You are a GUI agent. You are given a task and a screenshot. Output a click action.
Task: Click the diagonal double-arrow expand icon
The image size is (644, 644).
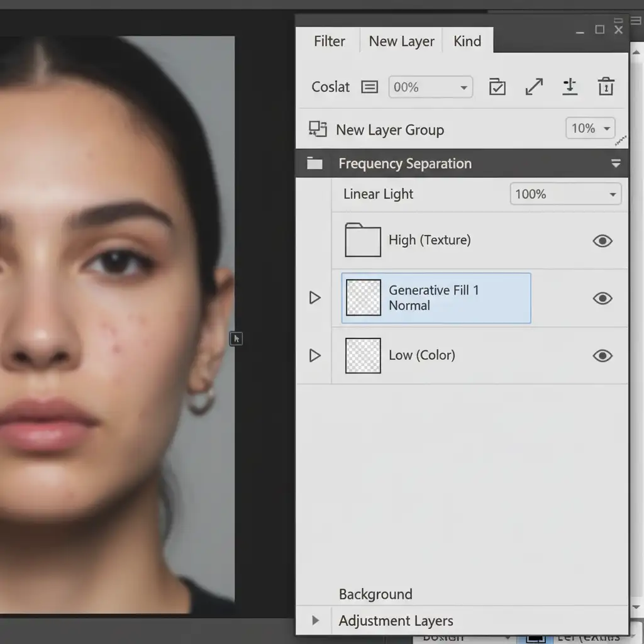click(534, 87)
